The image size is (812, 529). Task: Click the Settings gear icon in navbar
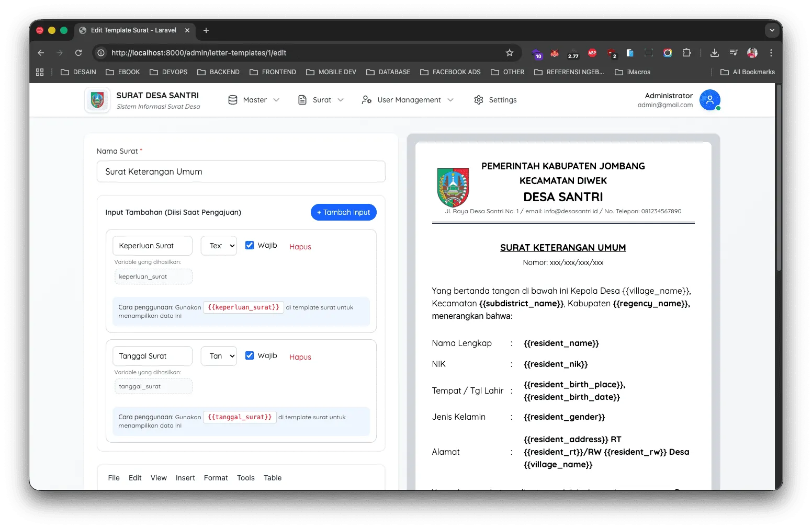pyautogui.click(x=478, y=100)
